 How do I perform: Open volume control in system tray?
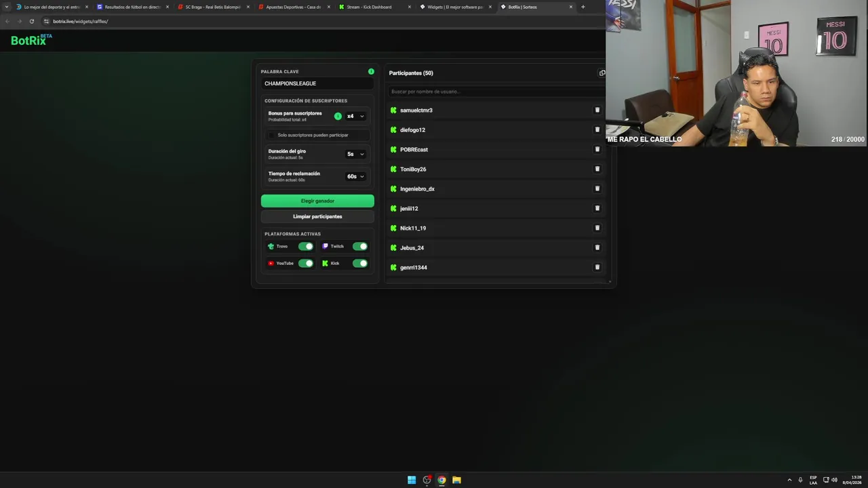coord(834,480)
